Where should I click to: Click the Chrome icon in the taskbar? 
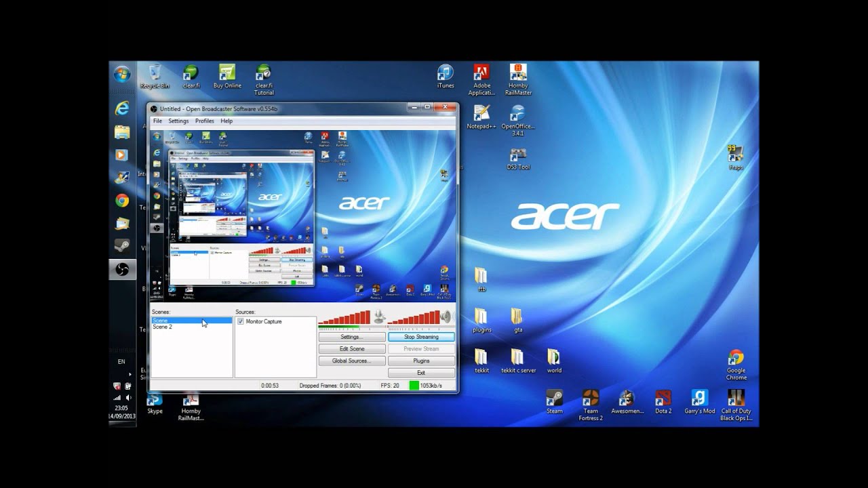coord(122,200)
